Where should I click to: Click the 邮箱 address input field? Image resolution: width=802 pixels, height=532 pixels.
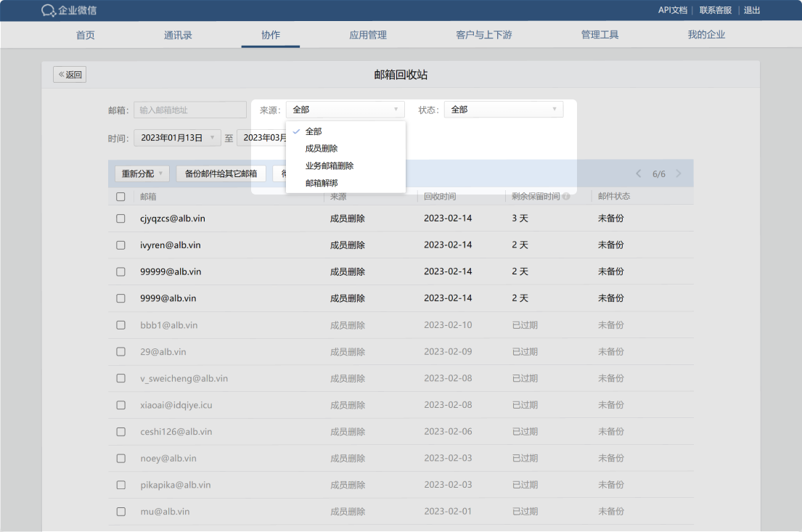tap(189, 109)
